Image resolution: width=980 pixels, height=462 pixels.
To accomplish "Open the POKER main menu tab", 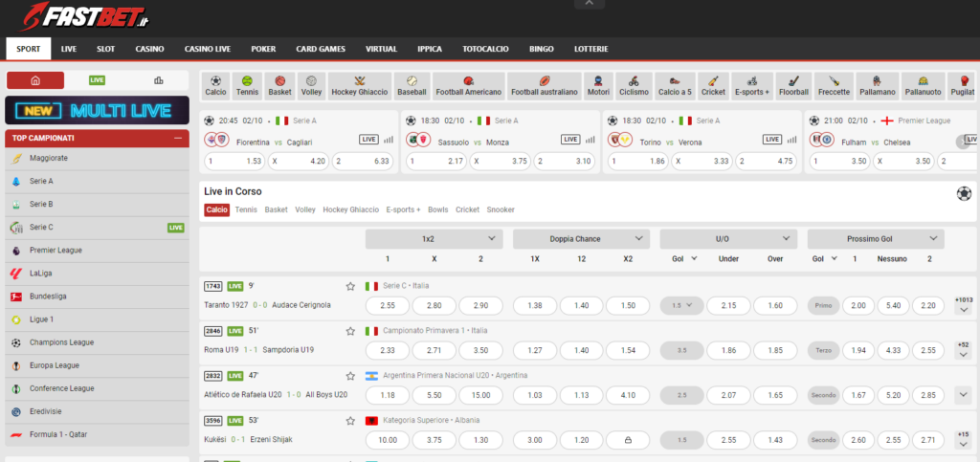I will (x=263, y=49).
